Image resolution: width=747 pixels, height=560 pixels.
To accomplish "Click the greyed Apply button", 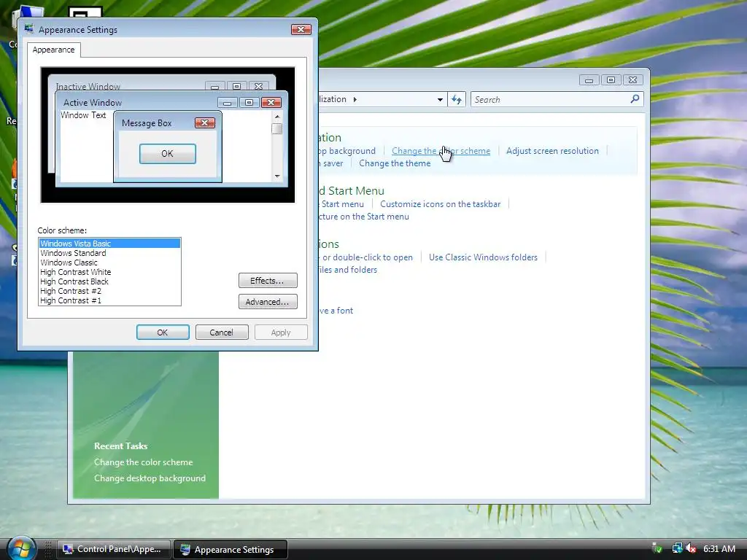I will [x=281, y=332].
